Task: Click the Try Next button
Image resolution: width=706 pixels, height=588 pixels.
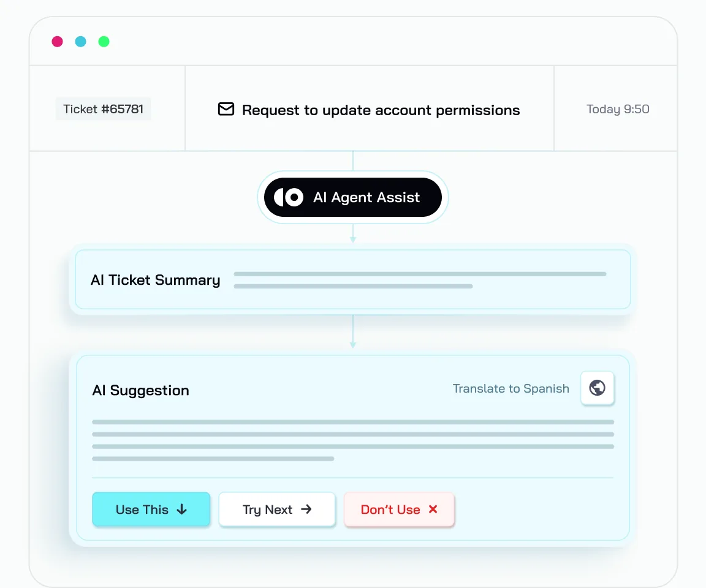Action: coord(277,509)
